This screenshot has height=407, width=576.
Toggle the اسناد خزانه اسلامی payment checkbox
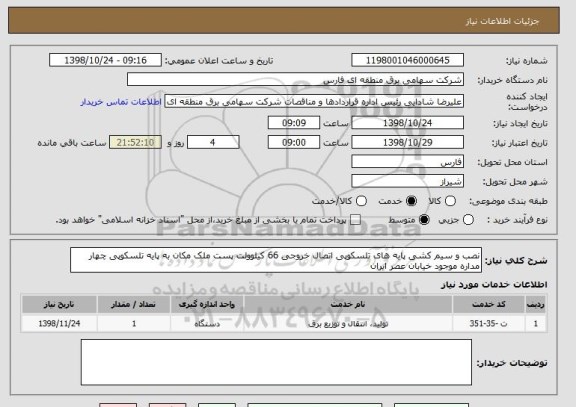[355, 220]
